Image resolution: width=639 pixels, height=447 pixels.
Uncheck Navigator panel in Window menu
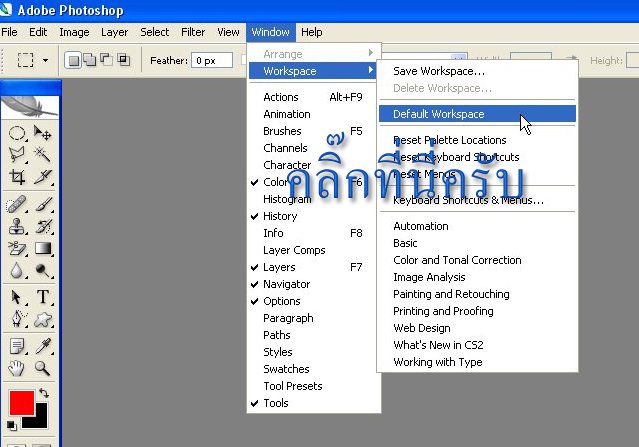pyautogui.click(x=314, y=284)
